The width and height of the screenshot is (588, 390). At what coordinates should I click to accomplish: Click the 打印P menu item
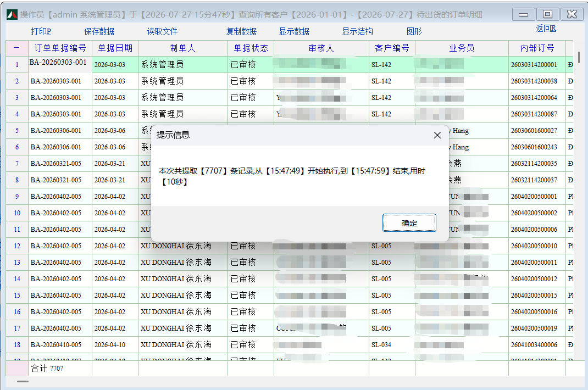click(x=41, y=31)
